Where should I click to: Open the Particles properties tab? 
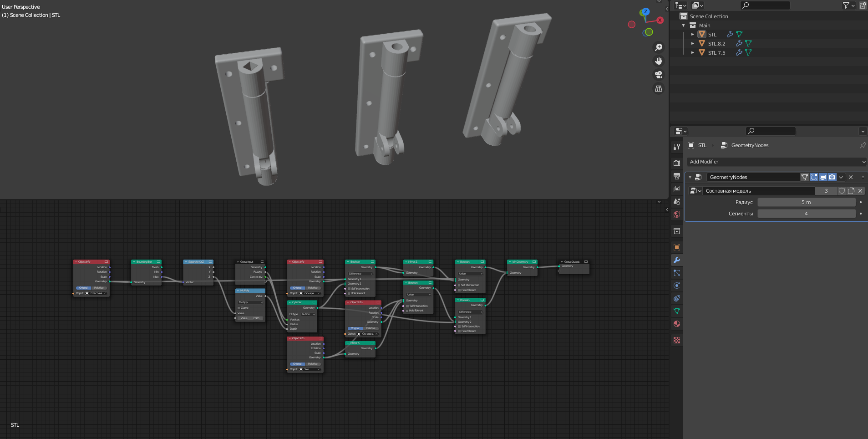click(x=677, y=273)
